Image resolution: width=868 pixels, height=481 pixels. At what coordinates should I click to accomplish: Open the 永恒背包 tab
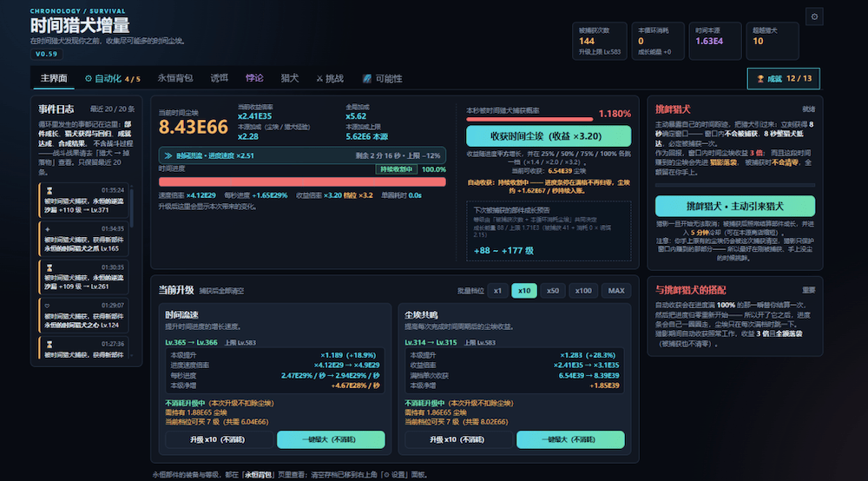(x=175, y=79)
